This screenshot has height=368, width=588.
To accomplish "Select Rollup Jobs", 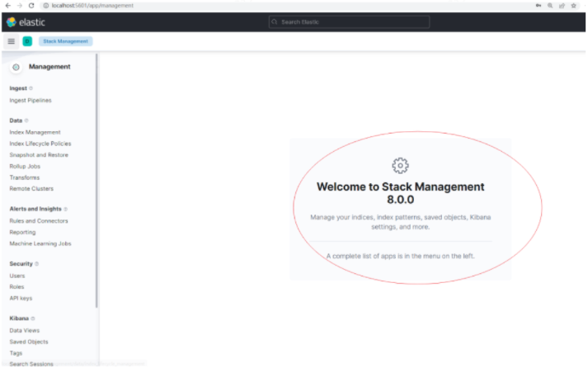I will [25, 166].
